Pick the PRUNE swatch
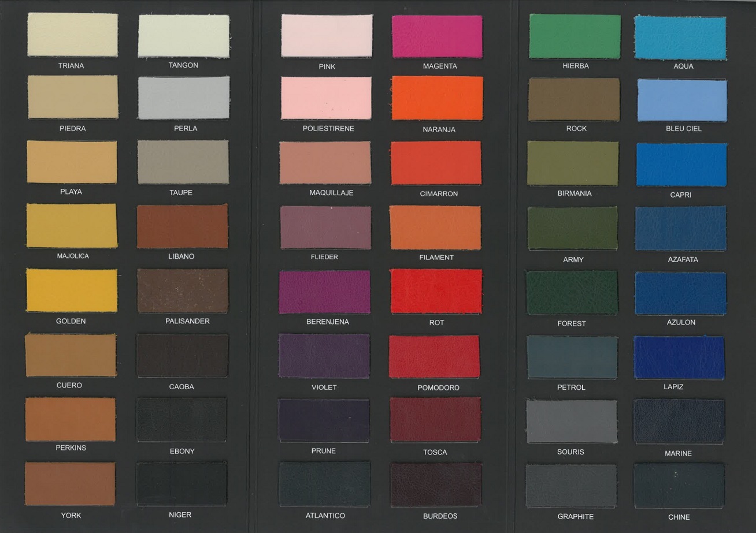Screen dimensions: 756x533 coord(324,421)
